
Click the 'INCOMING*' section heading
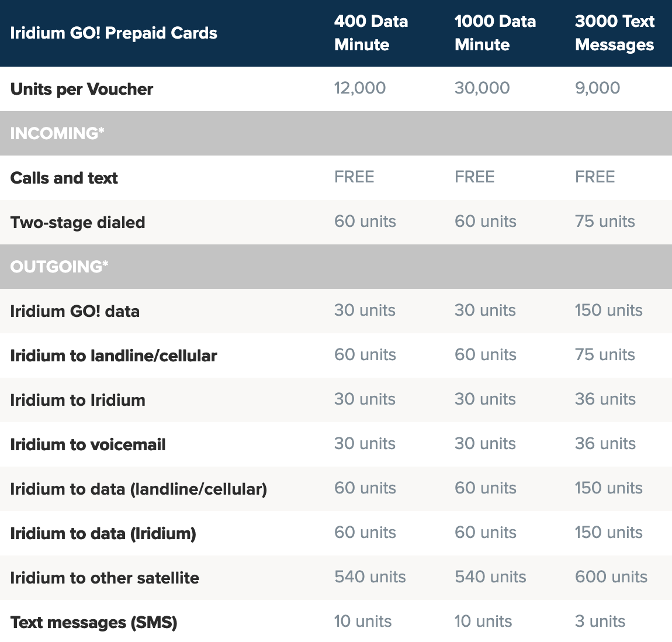[x=57, y=133]
